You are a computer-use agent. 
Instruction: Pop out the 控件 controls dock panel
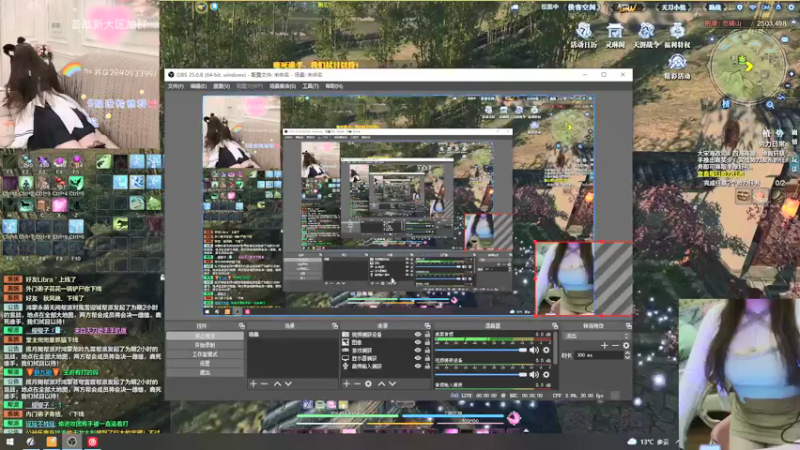coord(241,326)
